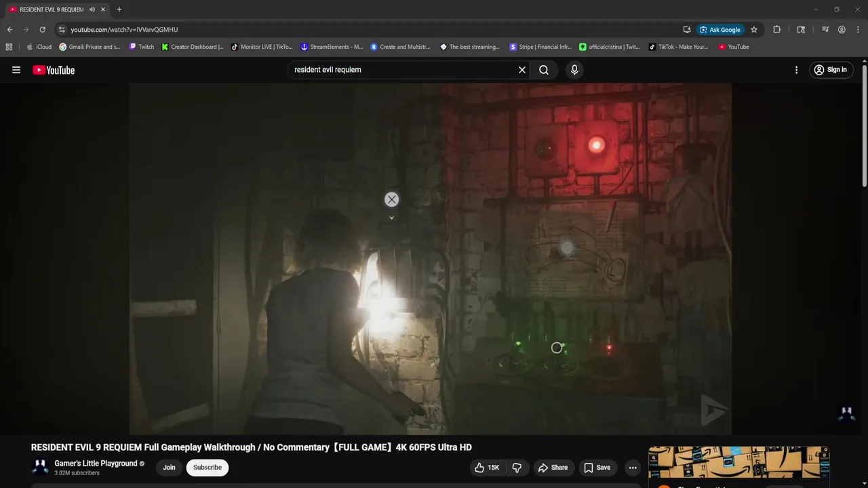Open a new browser tab
The height and width of the screenshot is (488, 868).
click(x=119, y=9)
